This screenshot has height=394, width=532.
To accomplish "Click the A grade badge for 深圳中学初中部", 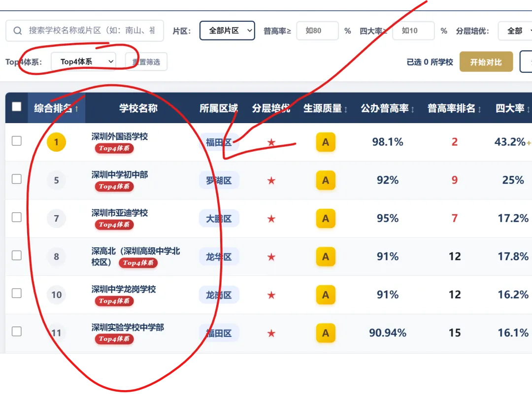I will click(x=326, y=180).
